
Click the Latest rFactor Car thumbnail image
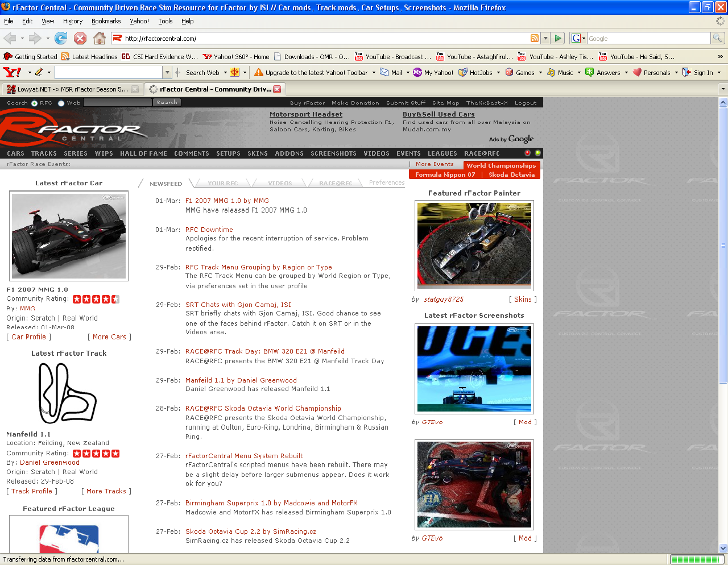click(x=69, y=236)
